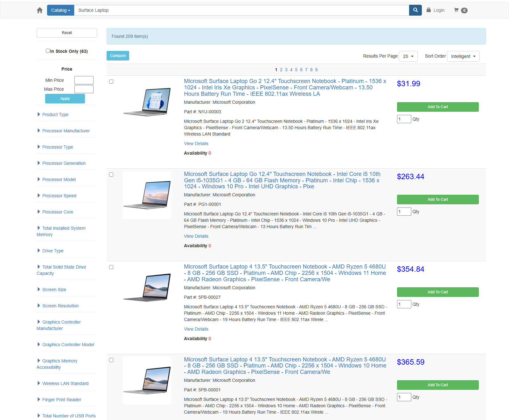Tick compare checkbox for part PG1-00001
509x420 pixels.
point(111,175)
